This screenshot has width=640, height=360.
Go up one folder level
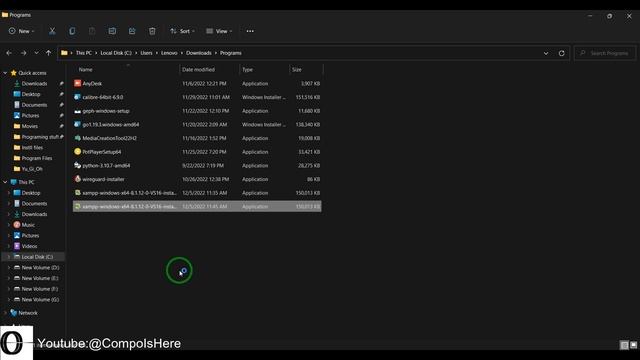coord(49,53)
